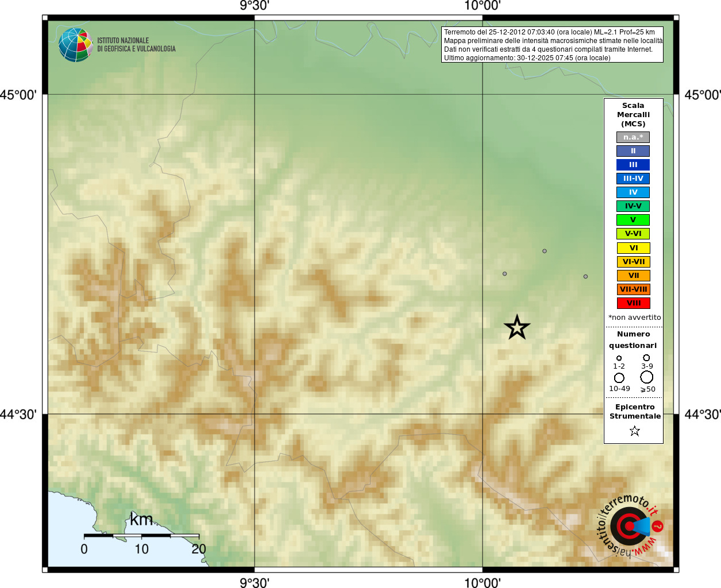721x588 pixels.
Task: Click the 3-9 questionnaires circle symbol
Action: tap(646, 358)
